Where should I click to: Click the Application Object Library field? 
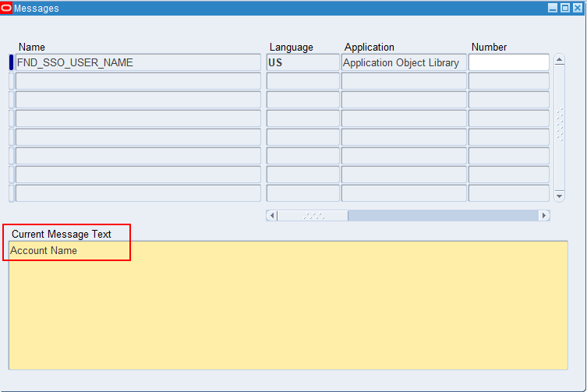click(x=404, y=62)
